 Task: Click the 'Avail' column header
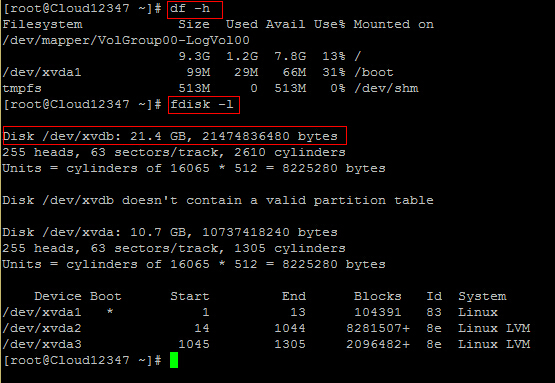(x=286, y=24)
